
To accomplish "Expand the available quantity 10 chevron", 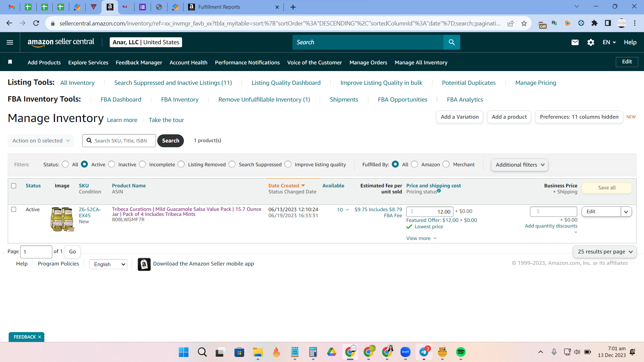I will click(347, 210).
